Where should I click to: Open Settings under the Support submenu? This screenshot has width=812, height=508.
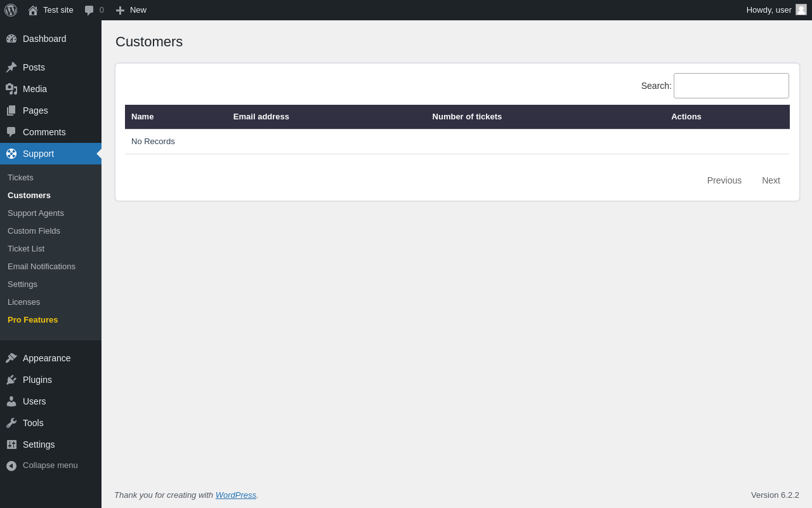point(22,284)
